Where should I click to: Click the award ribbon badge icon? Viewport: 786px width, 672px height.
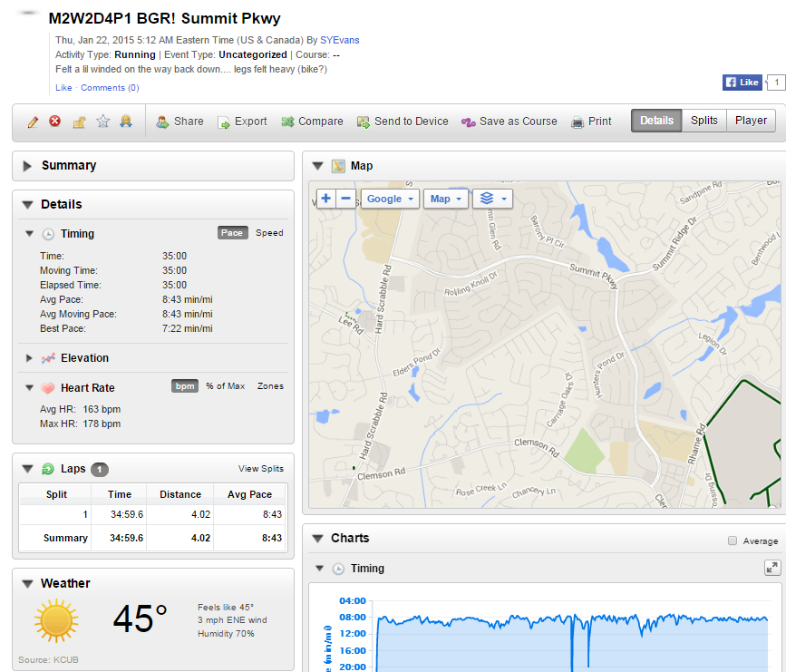(x=126, y=122)
